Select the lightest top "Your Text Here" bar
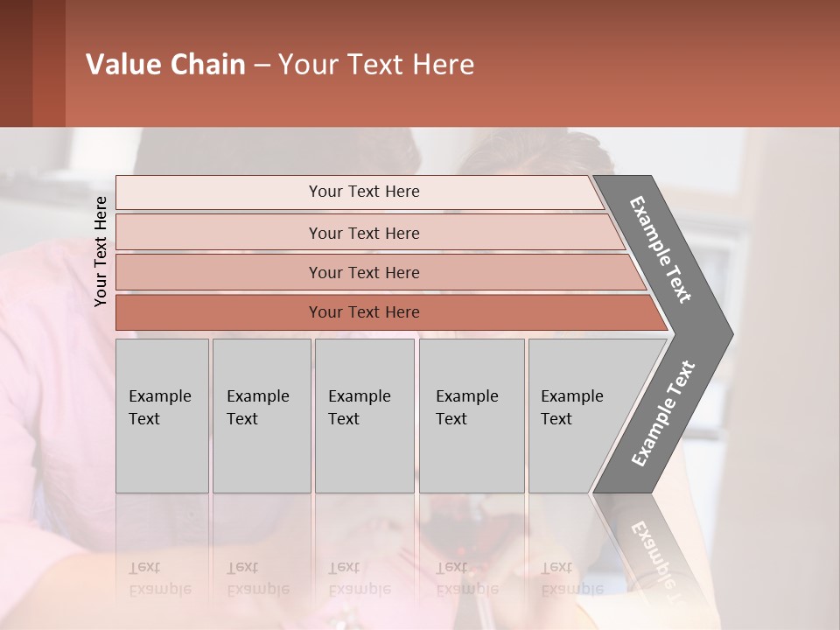The image size is (840, 630). [x=364, y=192]
